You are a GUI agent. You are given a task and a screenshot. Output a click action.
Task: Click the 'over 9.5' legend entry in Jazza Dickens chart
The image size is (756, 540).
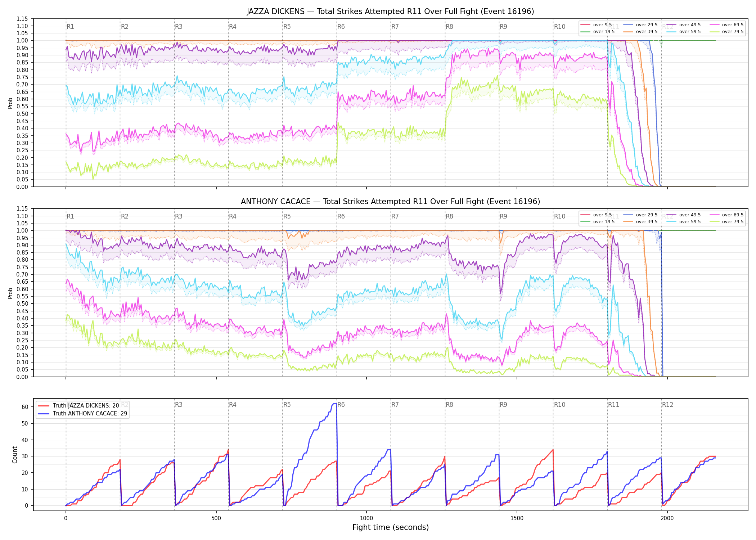click(x=596, y=25)
